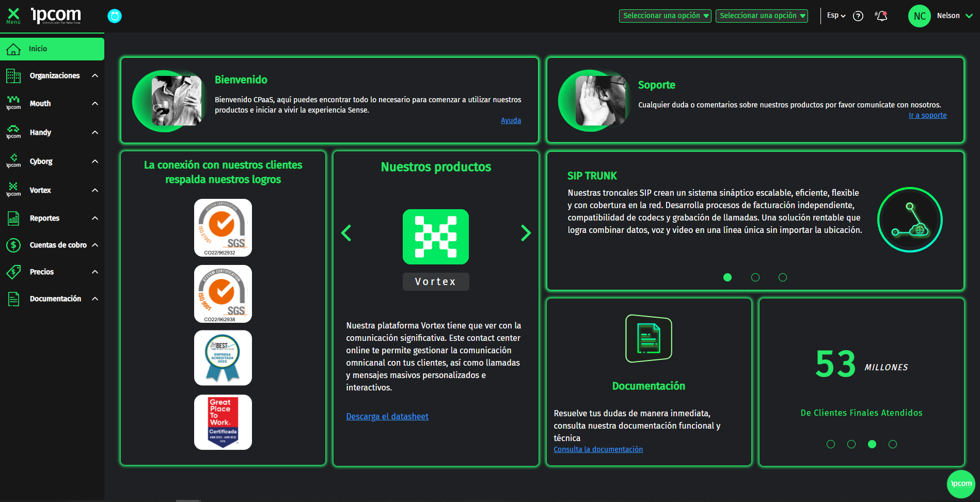Image resolution: width=980 pixels, height=502 pixels.
Task: Click the Ir a soporte link
Action: 928,115
